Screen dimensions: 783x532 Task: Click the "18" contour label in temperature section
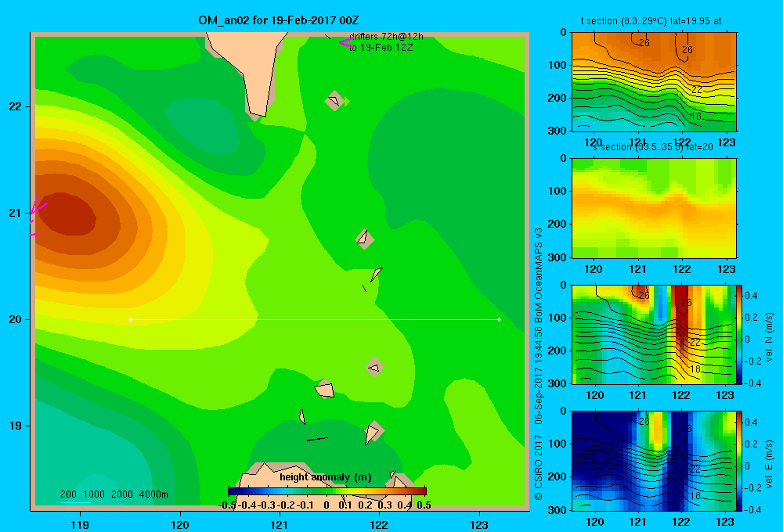click(x=695, y=117)
